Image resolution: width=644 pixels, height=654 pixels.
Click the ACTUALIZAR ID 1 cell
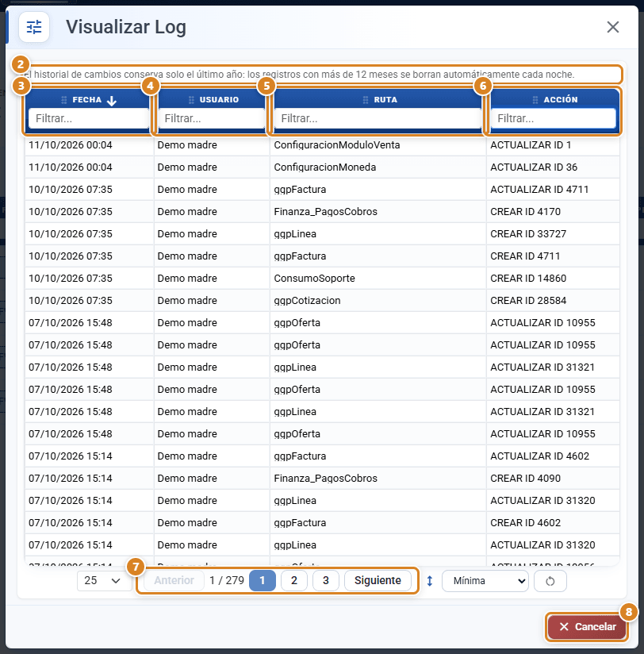pos(553,145)
